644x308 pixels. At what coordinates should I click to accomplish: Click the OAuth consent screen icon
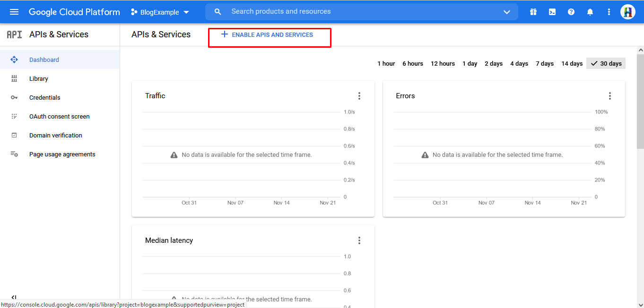[14, 116]
